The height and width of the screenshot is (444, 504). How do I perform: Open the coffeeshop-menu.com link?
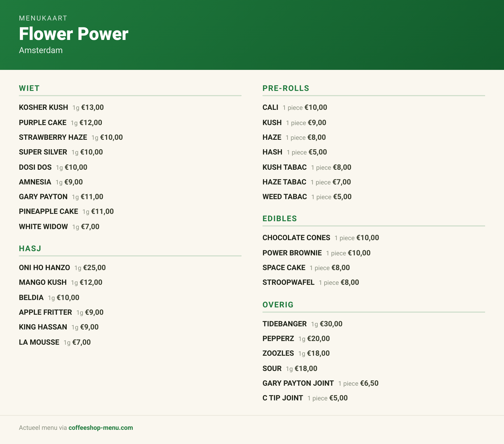pyautogui.click(x=101, y=428)
